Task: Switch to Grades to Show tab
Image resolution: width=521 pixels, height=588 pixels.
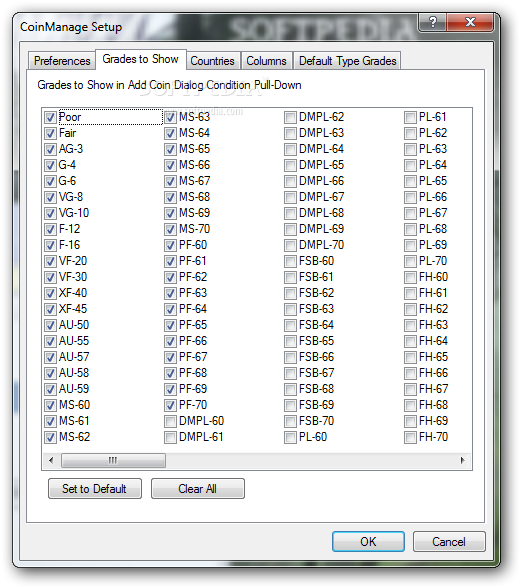Action: [141, 59]
